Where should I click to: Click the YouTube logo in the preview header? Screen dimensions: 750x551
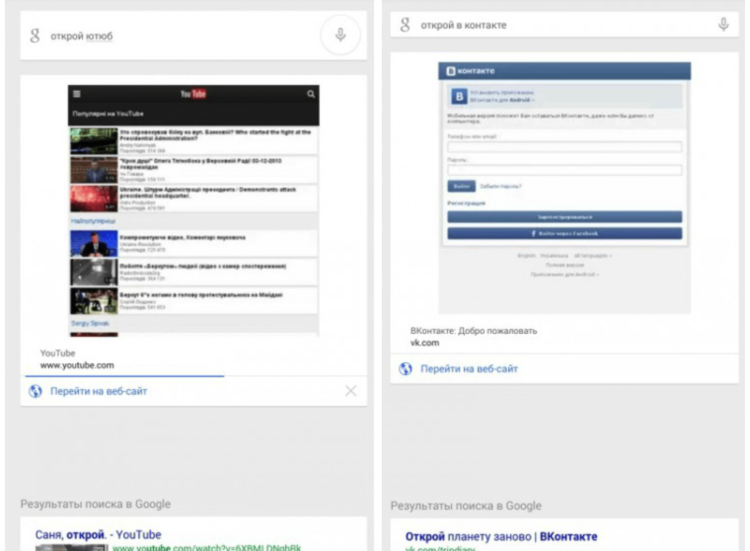(x=193, y=94)
